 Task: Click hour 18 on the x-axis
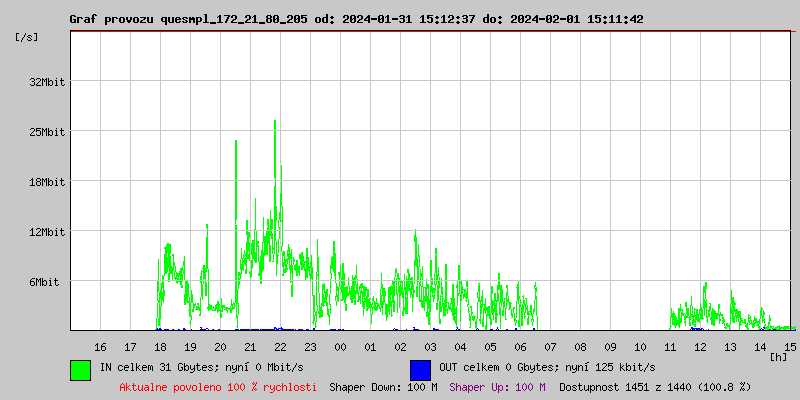(x=160, y=346)
